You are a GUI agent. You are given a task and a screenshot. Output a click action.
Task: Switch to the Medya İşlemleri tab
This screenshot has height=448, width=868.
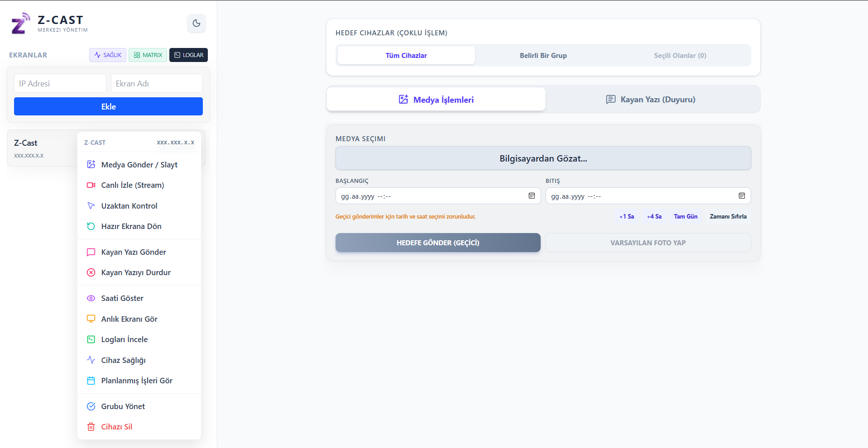click(436, 99)
